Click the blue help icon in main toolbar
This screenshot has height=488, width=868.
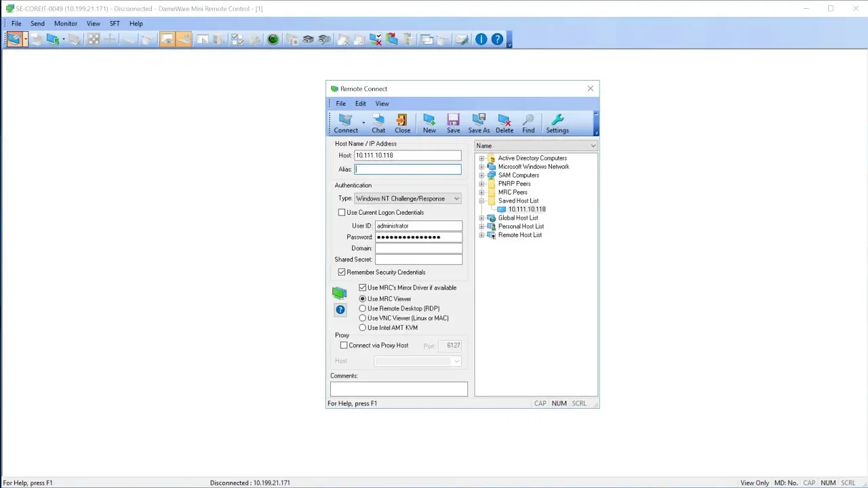click(497, 39)
